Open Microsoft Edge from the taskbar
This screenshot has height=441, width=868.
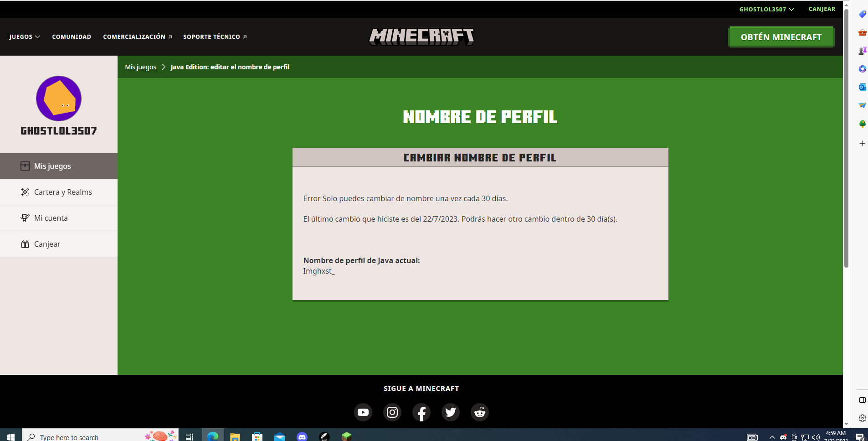(x=213, y=436)
